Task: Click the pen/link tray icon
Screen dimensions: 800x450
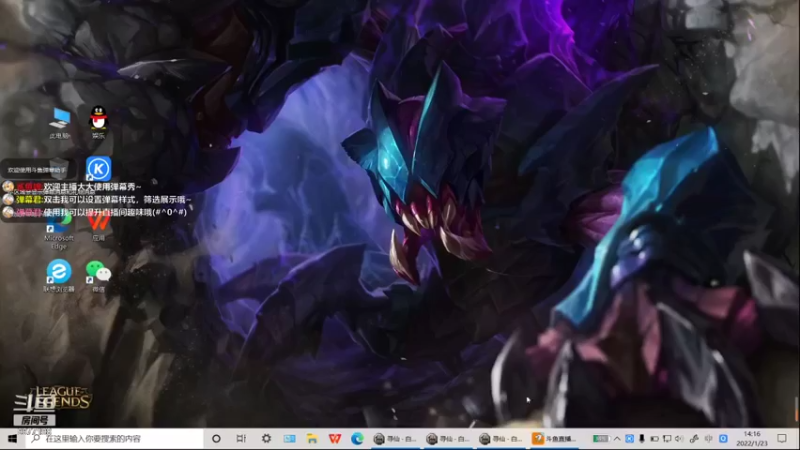Action: [694, 438]
